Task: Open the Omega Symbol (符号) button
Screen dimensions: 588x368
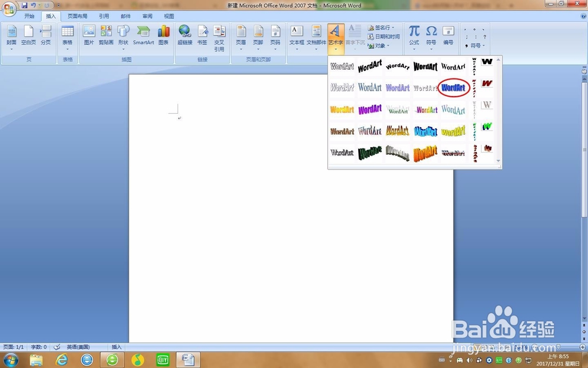Action: [x=431, y=37]
